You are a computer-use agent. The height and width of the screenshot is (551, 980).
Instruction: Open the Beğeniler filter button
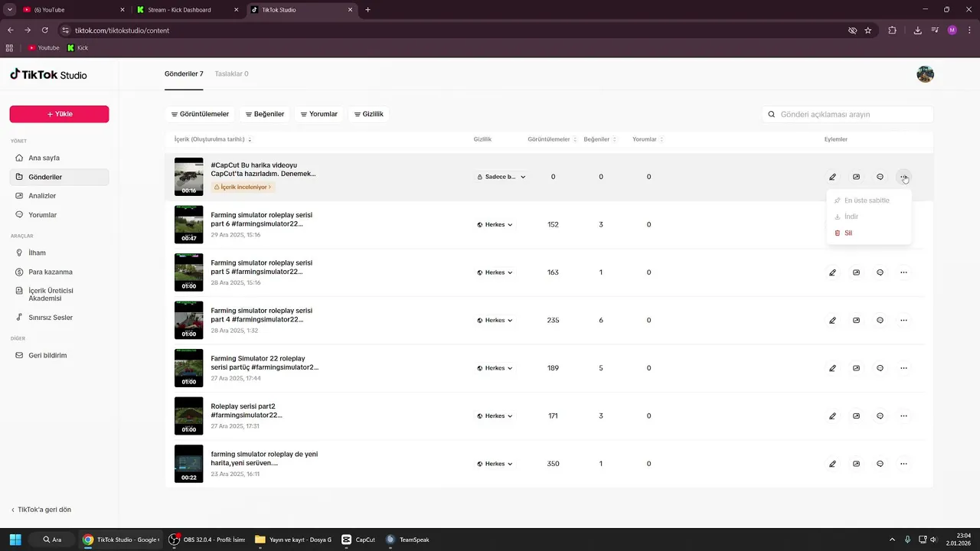(x=265, y=114)
